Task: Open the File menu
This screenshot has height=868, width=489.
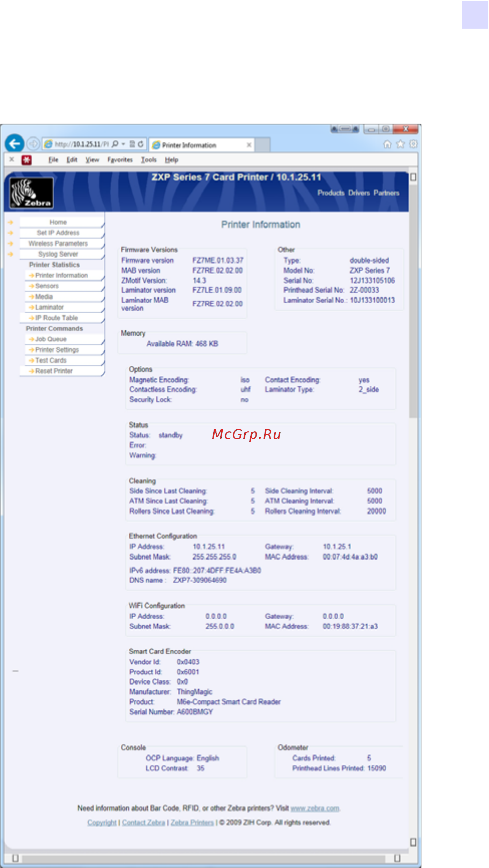Action: (53, 160)
